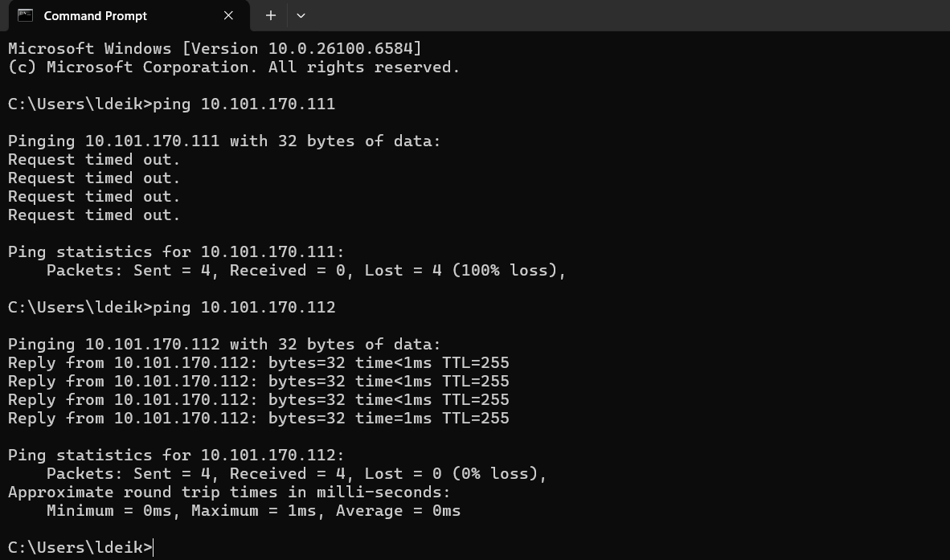950x560 pixels.
Task: Open a new tab with the plus button
Action: click(x=271, y=15)
